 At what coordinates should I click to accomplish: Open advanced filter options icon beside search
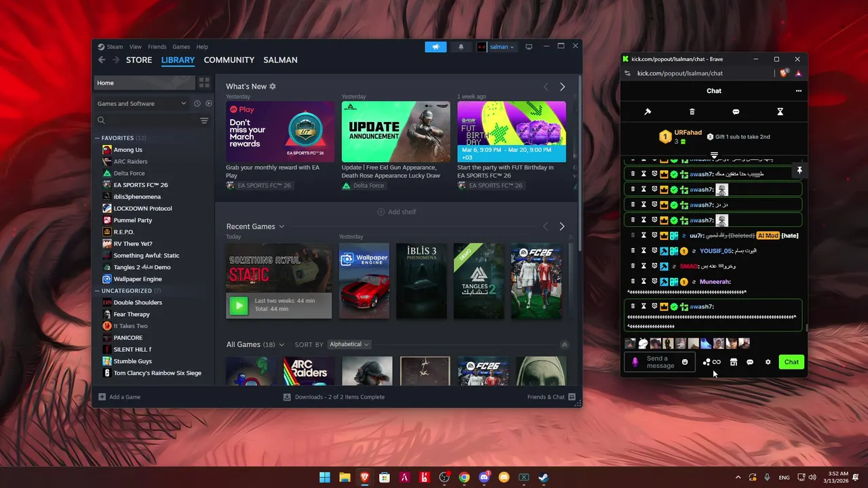[x=204, y=121]
